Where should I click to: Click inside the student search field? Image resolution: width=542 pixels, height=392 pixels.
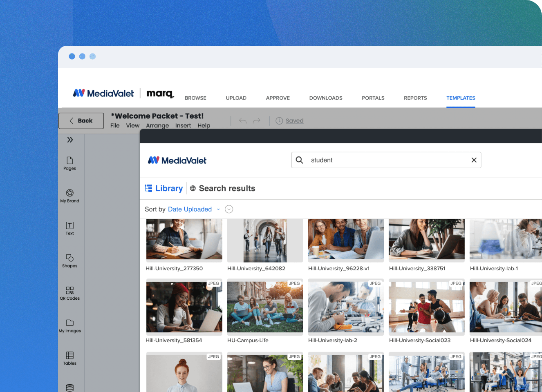386,160
